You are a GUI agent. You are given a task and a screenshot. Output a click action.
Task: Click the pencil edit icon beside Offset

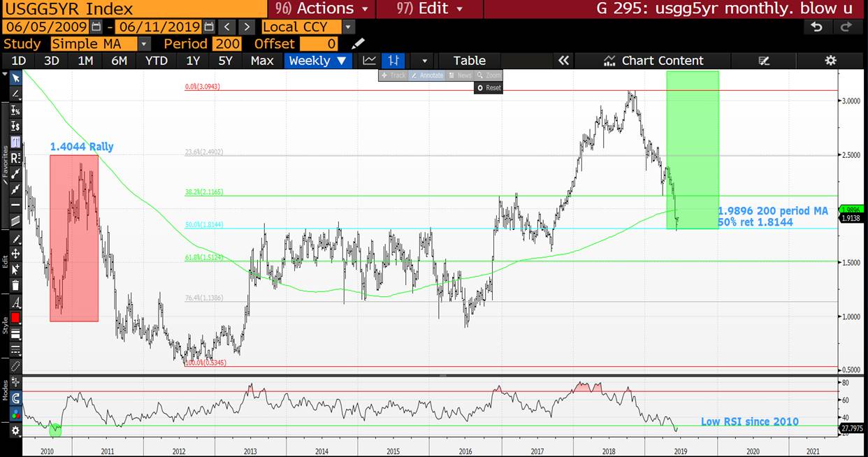[358, 44]
